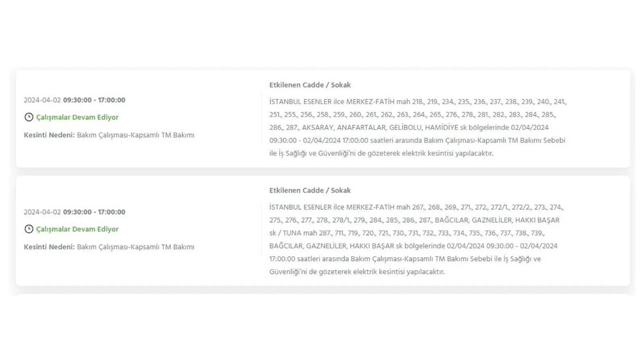Image resolution: width=644 pixels, height=355 pixels.
Task: Click 'Bakım Çalışması-Kapsamlı TM Bakımı' reason in second card
Action: 136,247
